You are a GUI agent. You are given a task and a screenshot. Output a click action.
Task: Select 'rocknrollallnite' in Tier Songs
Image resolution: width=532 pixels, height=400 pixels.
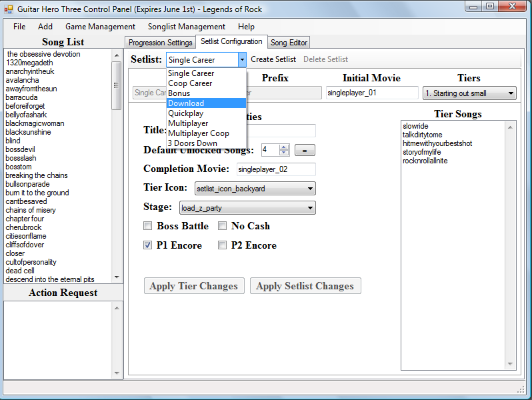[x=425, y=161]
